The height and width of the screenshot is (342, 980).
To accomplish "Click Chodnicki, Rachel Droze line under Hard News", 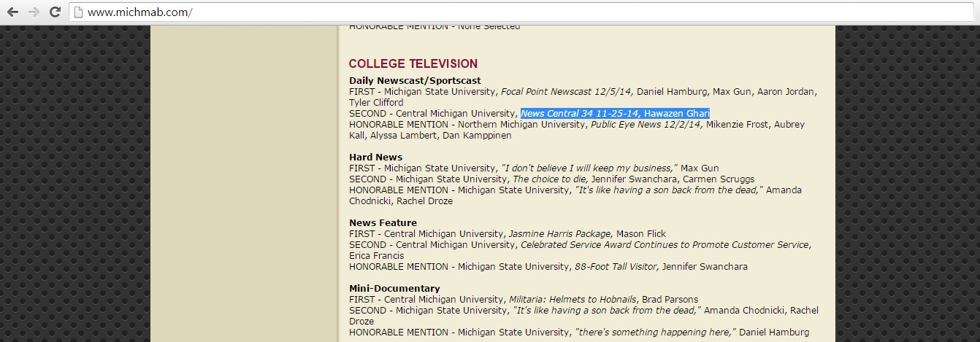I will pyautogui.click(x=401, y=201).
